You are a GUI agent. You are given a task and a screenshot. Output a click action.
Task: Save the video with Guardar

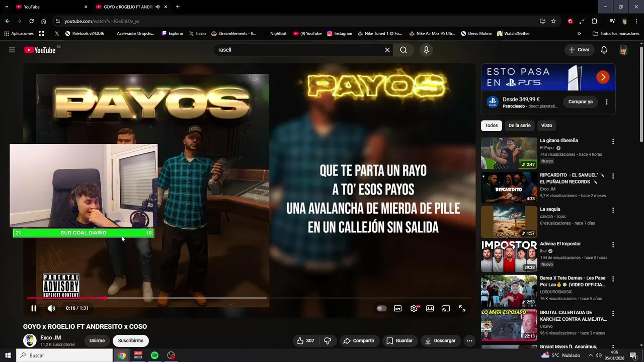click(399, 340)
